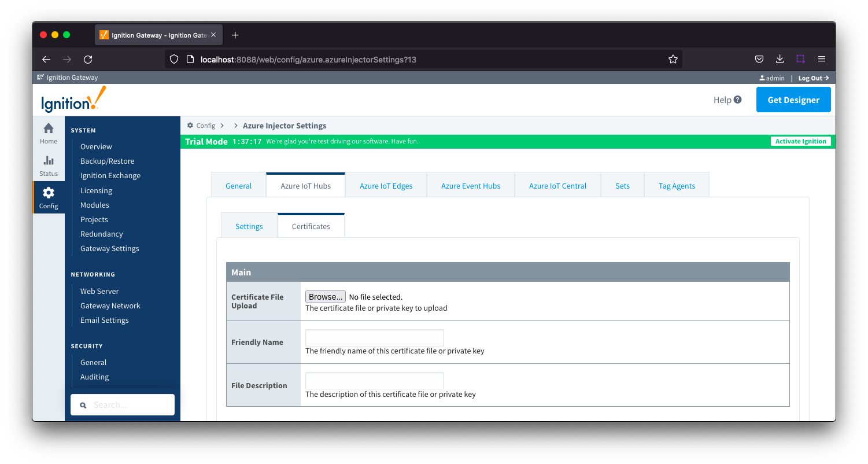868x464 pixels.
Task: Go back using browser back arrow
Action: tap(46, 59)
